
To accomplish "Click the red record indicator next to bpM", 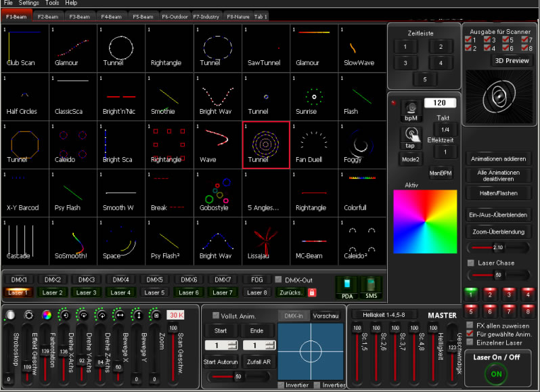I will click(393, 103).
